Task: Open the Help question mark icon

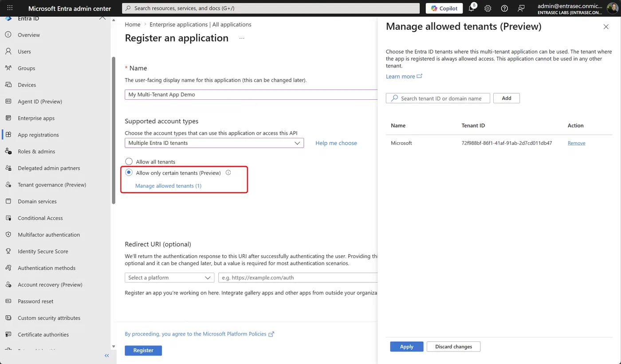Action: click(504, 8)
